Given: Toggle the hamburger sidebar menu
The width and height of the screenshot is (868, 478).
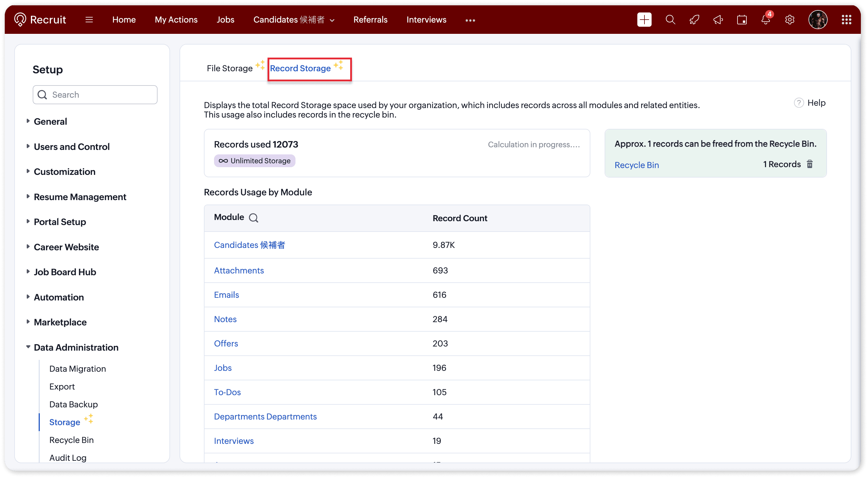Looking at the screenshot, I should coord(89,20).
